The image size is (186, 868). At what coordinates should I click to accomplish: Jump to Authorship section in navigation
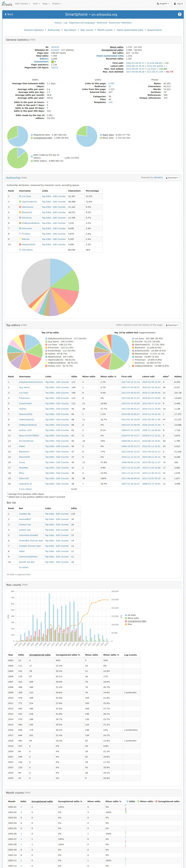tap(54, 30)
